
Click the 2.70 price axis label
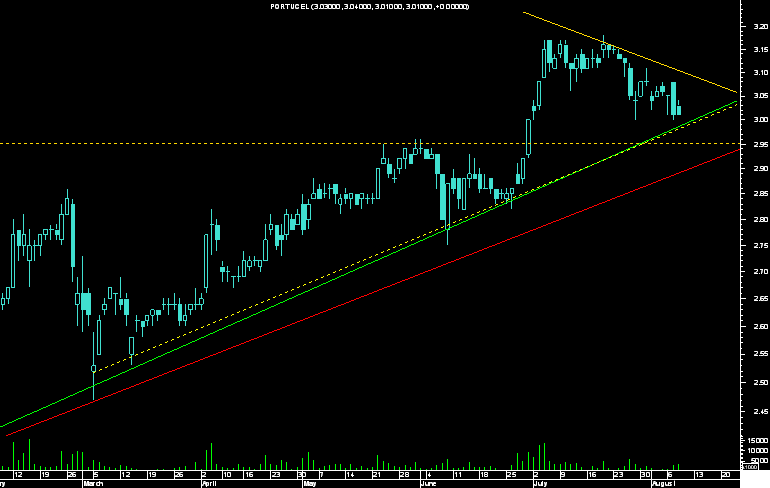[x=761, y=271]
